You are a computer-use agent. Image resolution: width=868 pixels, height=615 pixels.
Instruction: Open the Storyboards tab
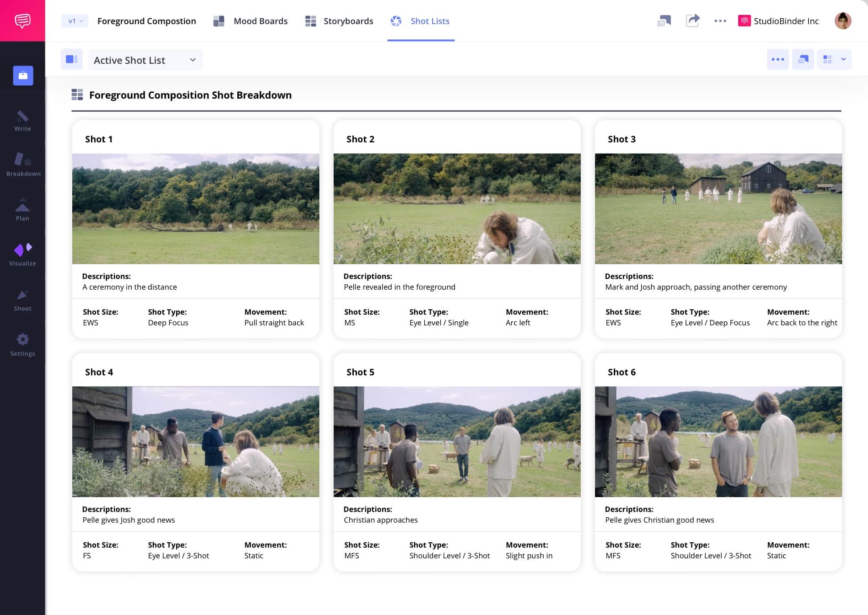(348, 21)
